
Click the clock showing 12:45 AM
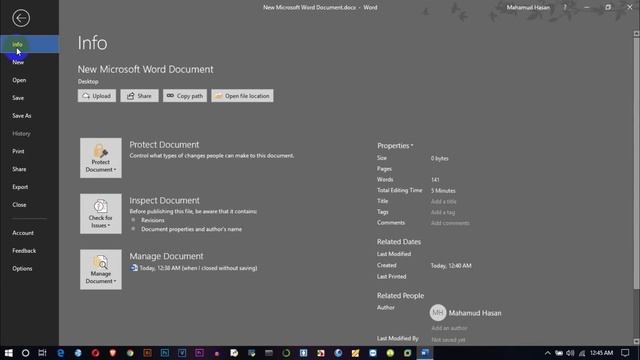601,353
